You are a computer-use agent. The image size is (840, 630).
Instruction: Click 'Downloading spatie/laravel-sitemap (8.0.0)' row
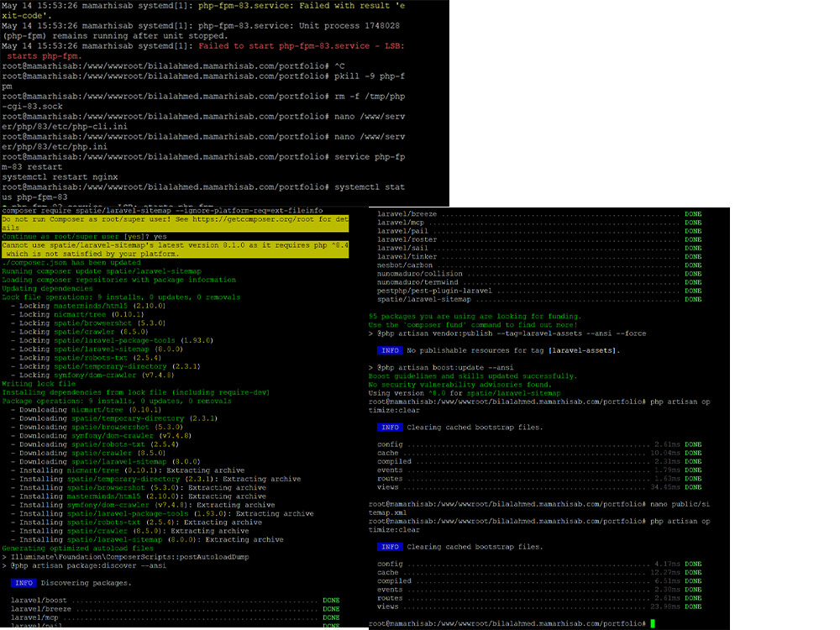pyautogui.click(x=106, y=461)
